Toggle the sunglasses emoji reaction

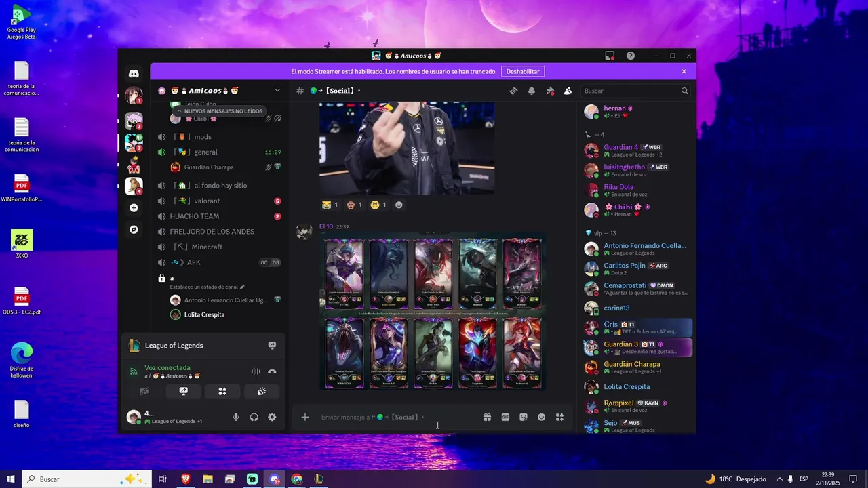pyautogui.click(x=378, y=205)
